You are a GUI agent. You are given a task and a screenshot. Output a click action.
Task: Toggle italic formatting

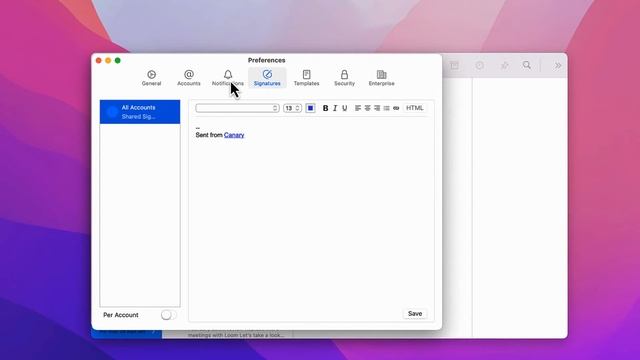[x=335, y=108]
